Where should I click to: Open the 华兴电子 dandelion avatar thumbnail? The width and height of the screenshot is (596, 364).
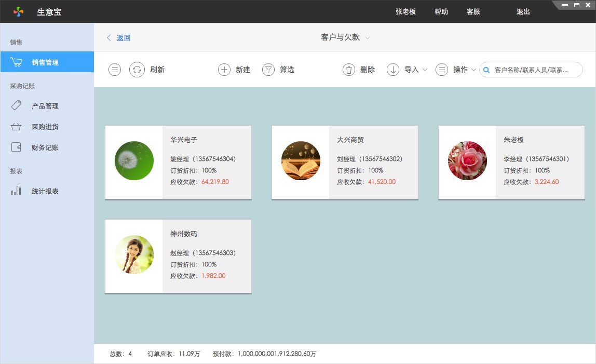(x=134, y=161)
